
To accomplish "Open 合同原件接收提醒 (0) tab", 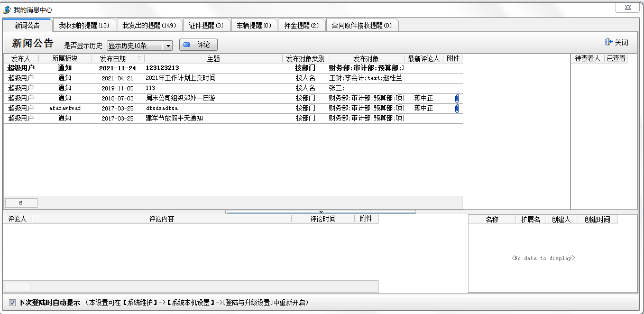I will point(362,25).
